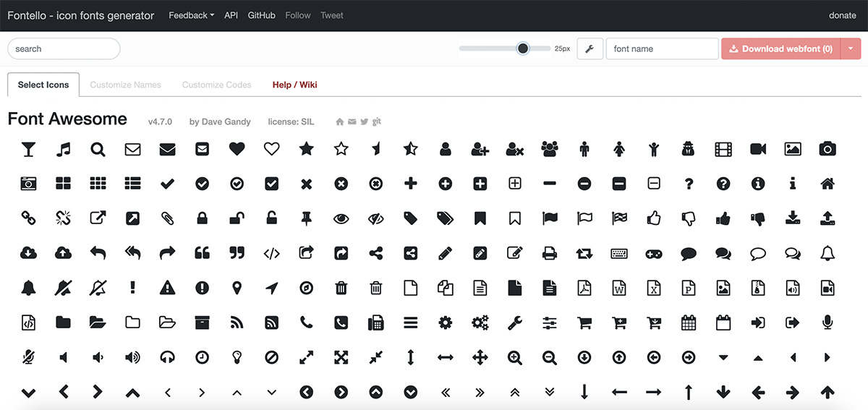Pick the gamepad icon
The image size is (868, 410).
pyautogui.click(x=654, y=253)
